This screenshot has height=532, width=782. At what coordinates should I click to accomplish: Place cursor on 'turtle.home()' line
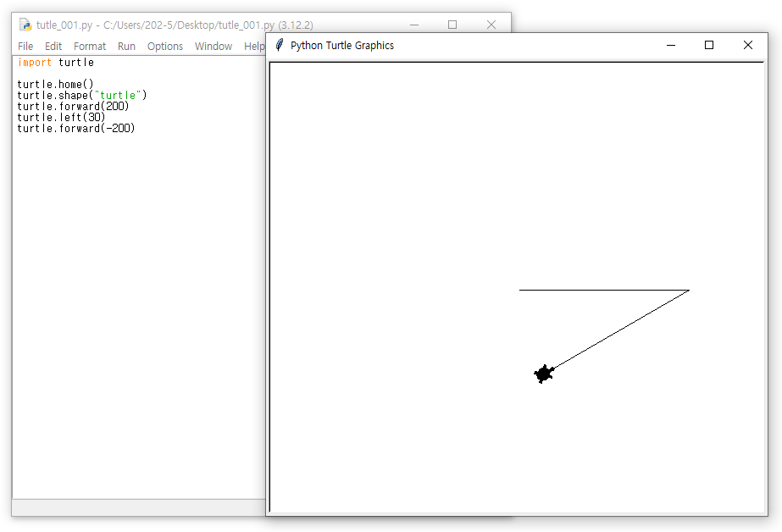click(55, 84)
